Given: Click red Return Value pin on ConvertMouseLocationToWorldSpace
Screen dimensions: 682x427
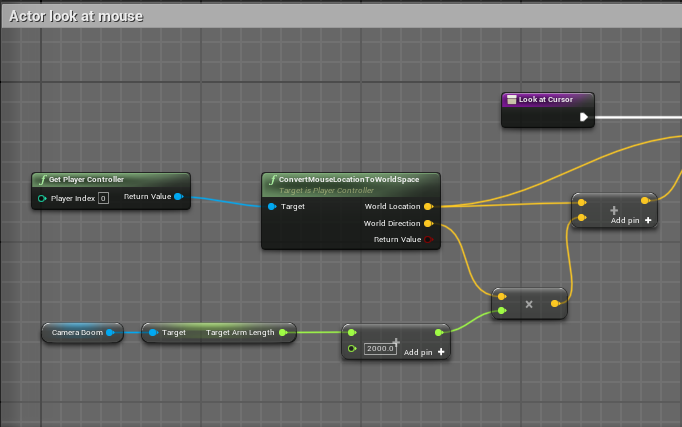Looking at the screenshot, I should 428,240.
